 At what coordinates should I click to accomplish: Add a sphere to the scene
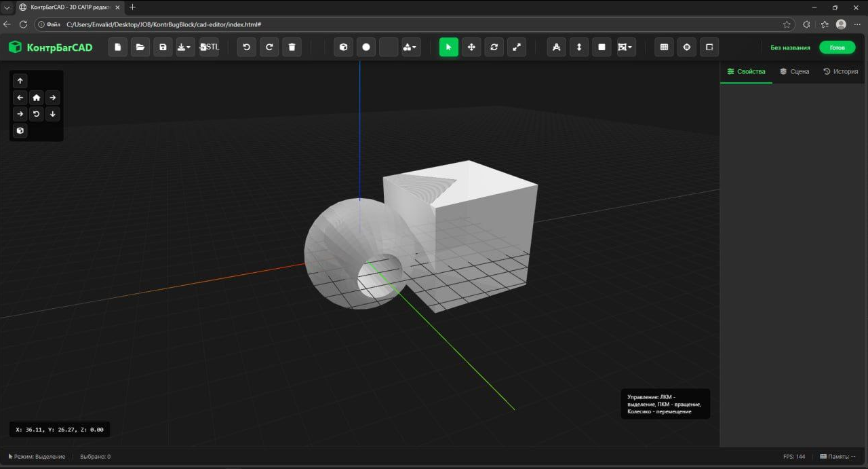click(366, 47)
